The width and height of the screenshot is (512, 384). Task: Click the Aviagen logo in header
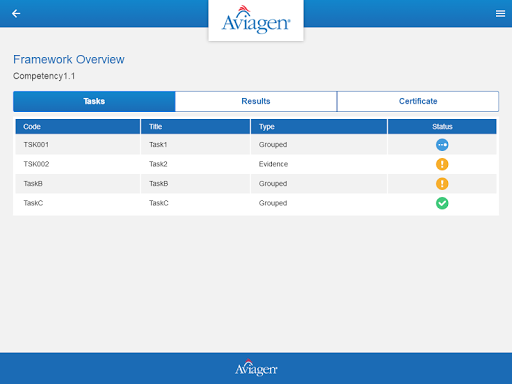tap(256, 20)
